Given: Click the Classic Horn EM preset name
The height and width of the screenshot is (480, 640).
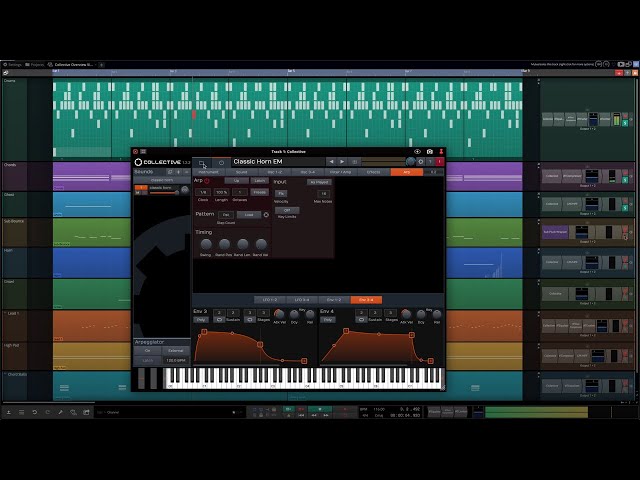Looking at the screenshot, I should pyautogui.click(x=258, y=162).
